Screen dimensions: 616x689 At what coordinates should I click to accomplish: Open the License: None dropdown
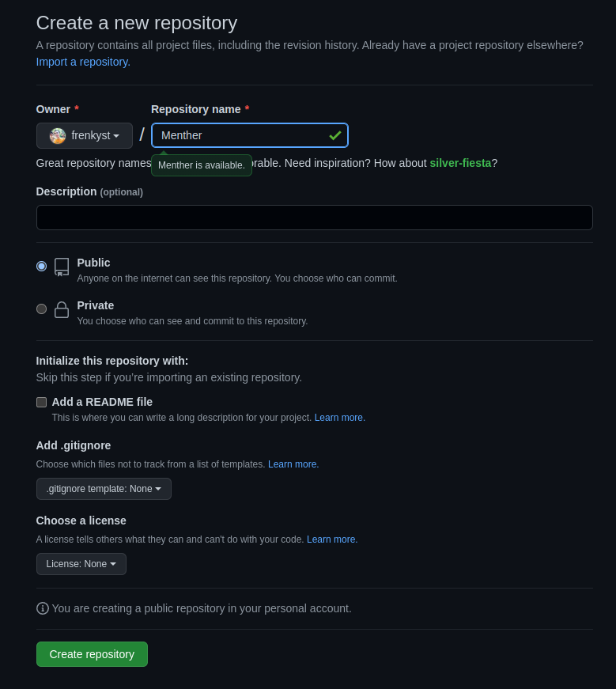pos(81,563)
